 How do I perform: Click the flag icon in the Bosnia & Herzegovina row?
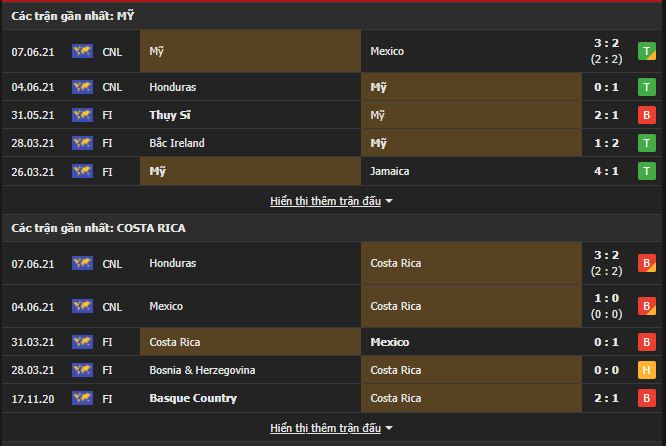pyautogui.click(x=82, y=370)
